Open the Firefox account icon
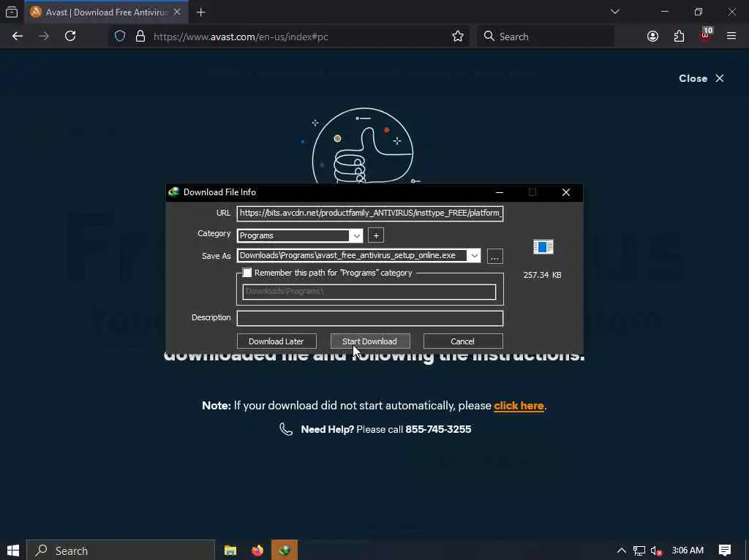This screenshot has width=749, height=560. coord(652,37)
